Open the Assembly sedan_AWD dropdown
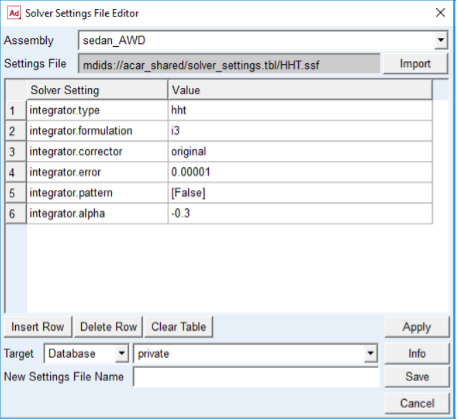 441,40
